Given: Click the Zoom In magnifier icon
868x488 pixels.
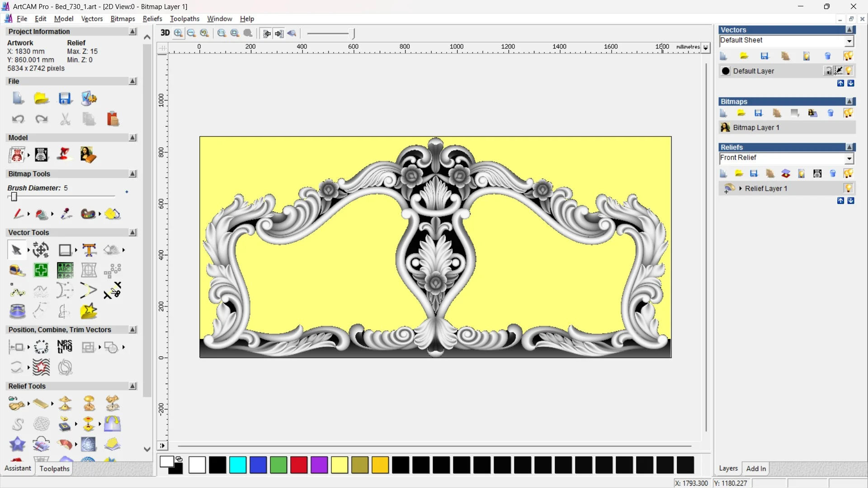Looking at the screenshot, I should coord(178,33).
